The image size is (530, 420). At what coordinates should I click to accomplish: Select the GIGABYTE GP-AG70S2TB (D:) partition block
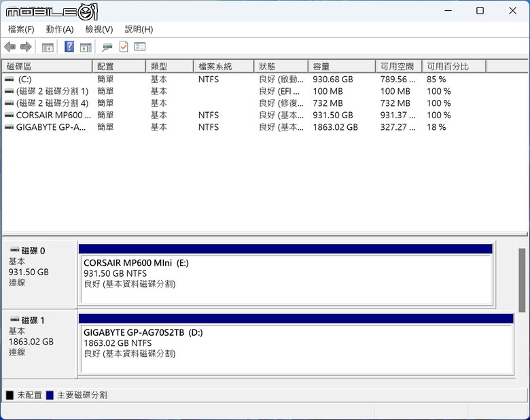[x=296, y=345]
